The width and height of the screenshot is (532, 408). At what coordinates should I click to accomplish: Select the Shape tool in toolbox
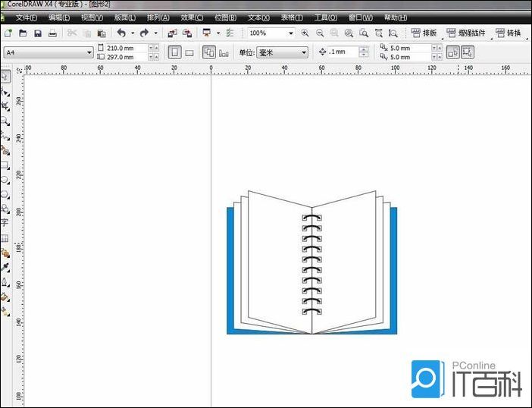click(x=5, y=92)
